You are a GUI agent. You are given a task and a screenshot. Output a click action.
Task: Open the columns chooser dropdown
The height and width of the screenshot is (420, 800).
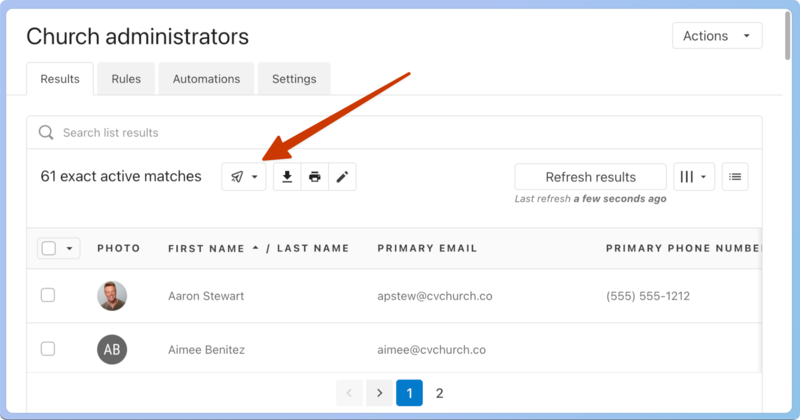pyautogui.click(x=694, y=177)
